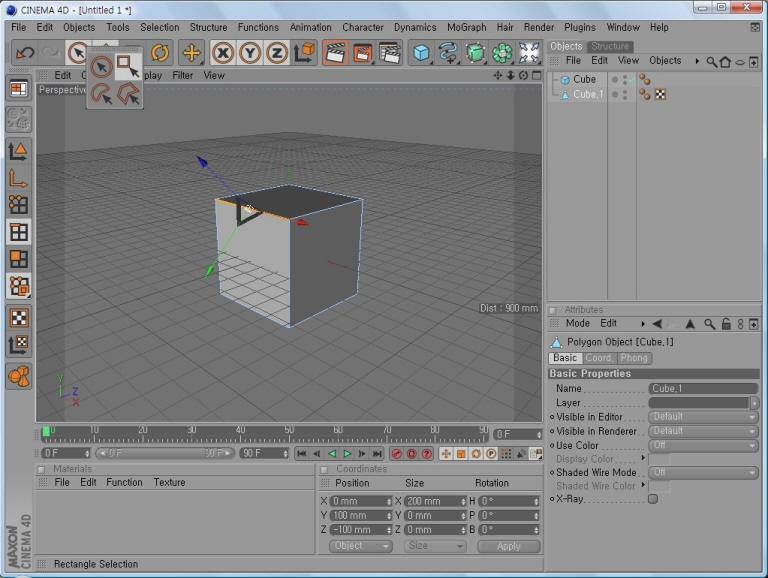Select the yellow cross tool icon
The image size is (768, 578).
[x=191, y=52]
